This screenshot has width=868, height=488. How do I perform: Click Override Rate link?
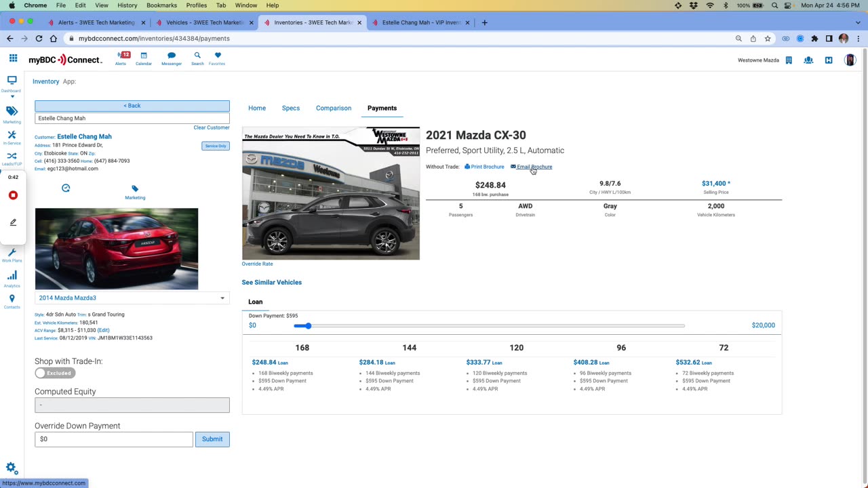point(257,264)
